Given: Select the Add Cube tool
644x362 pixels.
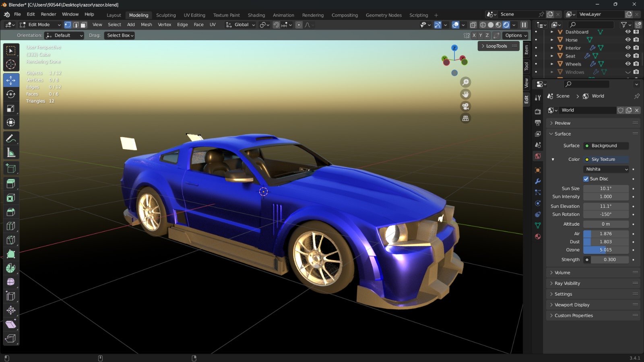Looking at the screenshot, I should 11,169.
